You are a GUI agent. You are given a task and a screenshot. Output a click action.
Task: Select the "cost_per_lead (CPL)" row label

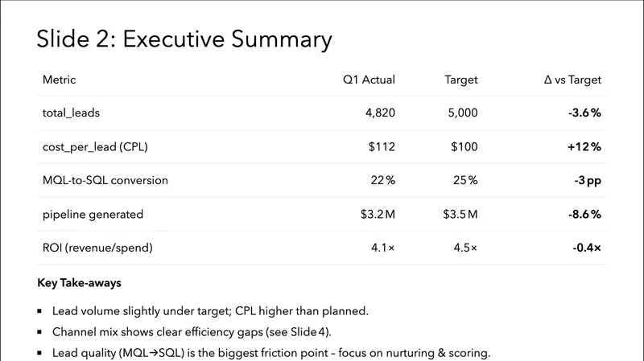tap(95, 147)
